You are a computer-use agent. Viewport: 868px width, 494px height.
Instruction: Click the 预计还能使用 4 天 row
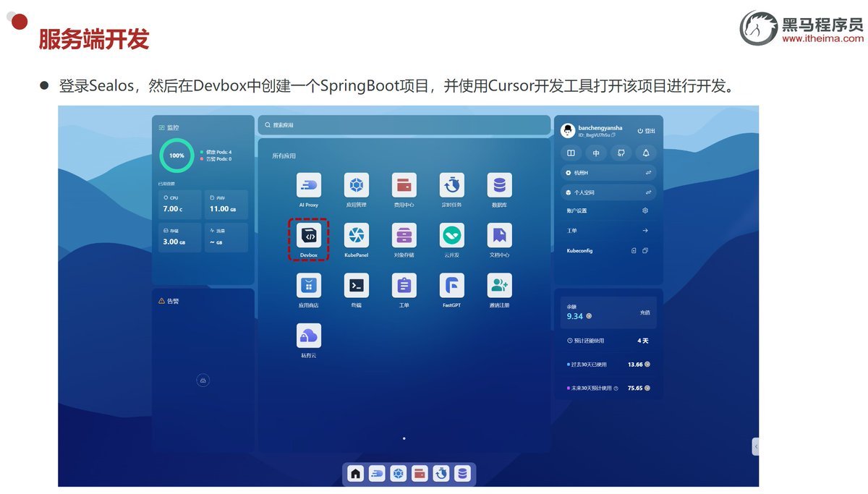click(608, 340)
